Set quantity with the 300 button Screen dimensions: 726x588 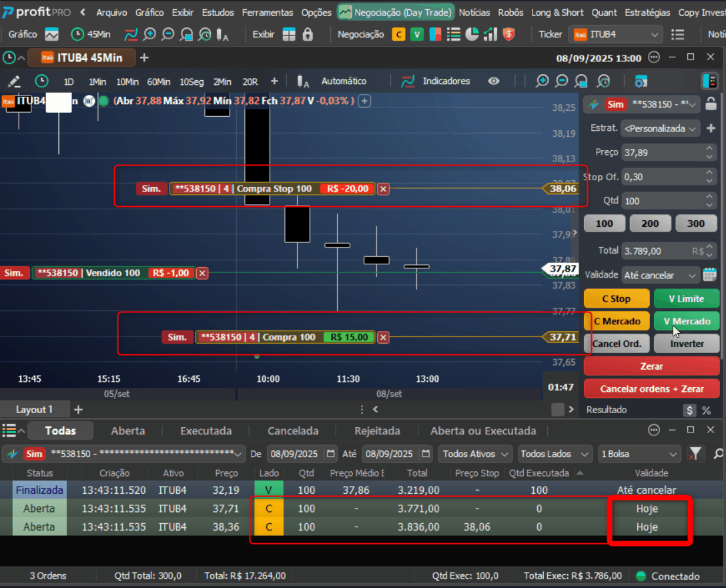tap(696, 224)
